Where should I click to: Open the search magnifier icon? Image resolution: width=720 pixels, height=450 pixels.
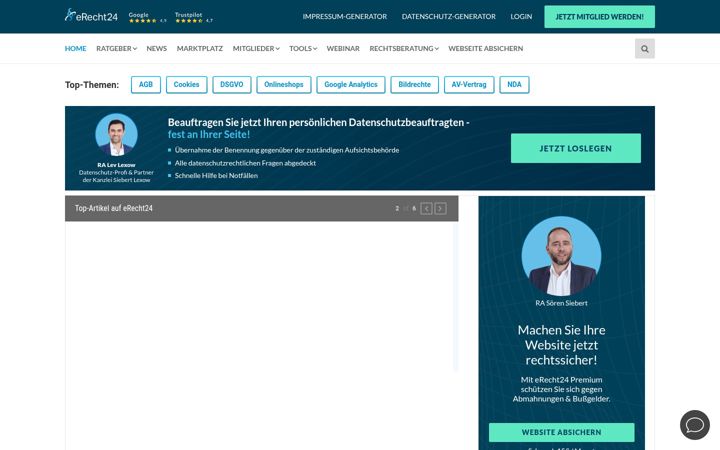tap(645, 49)
